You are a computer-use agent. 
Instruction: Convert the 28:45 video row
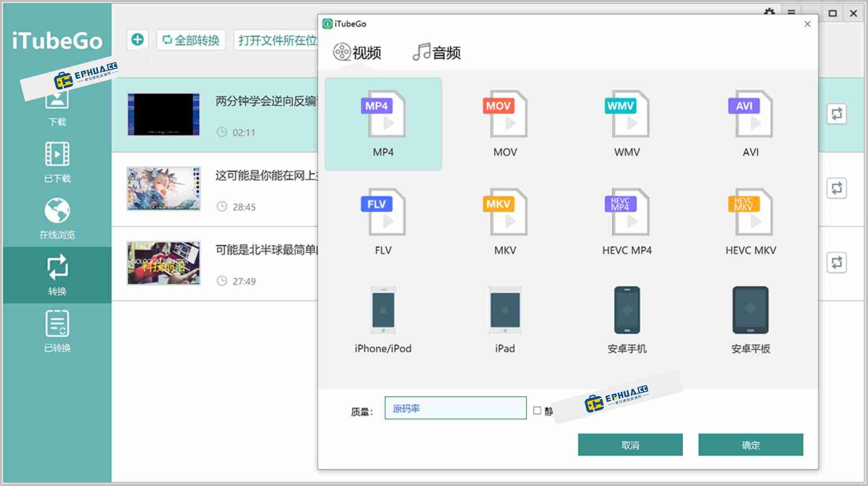pyautogui.click(x=837, y=188)
